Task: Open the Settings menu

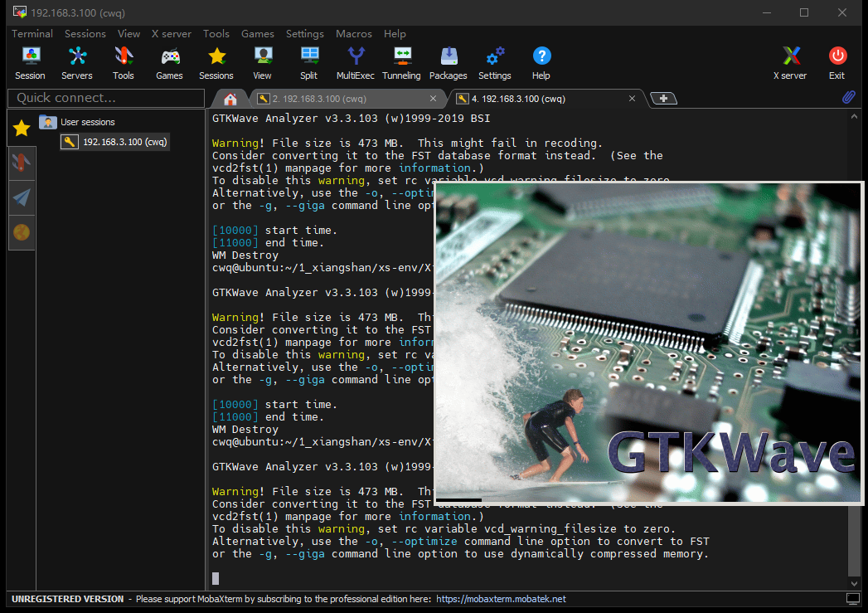Action: click(305, 34)
